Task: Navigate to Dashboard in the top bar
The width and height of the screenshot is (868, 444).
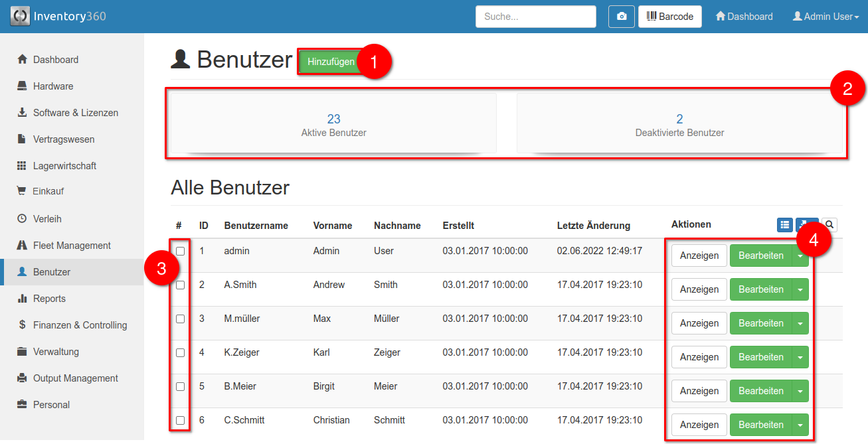Action: click(744, 16)
